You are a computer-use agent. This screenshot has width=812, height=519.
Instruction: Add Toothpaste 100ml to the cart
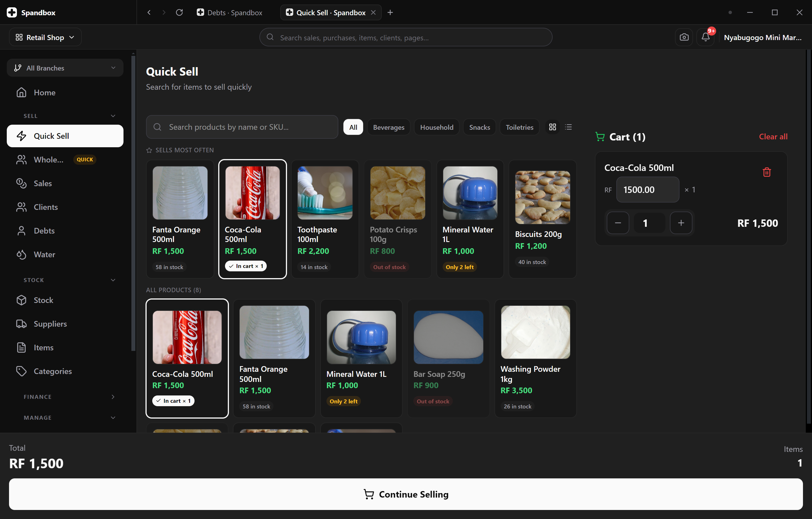[x=325, y=219]
